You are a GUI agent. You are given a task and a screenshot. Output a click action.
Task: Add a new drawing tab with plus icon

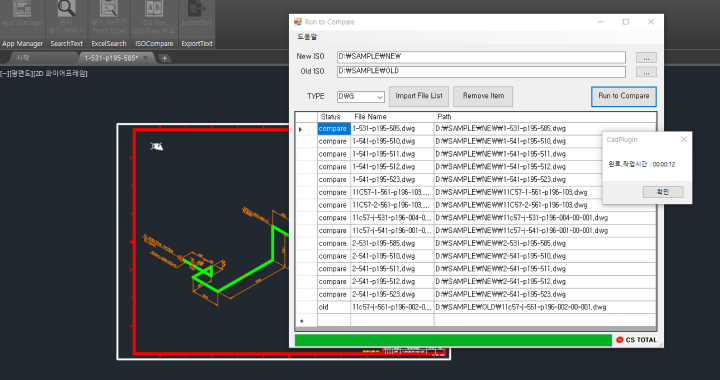coord(164,58)
